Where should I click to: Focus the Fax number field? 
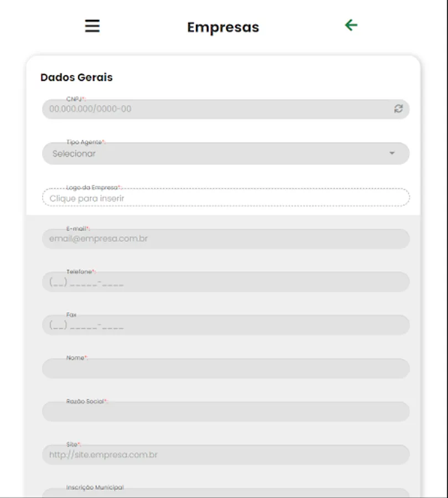click(x=225, y=325)
